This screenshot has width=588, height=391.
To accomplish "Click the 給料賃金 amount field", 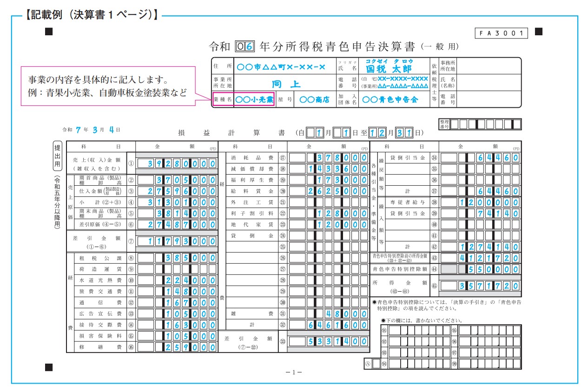I will click(329, 191).
